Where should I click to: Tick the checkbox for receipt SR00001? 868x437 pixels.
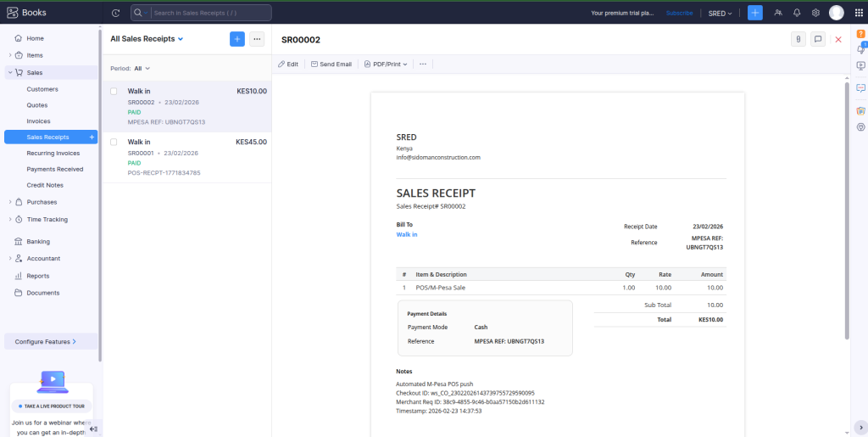point(114,143)
